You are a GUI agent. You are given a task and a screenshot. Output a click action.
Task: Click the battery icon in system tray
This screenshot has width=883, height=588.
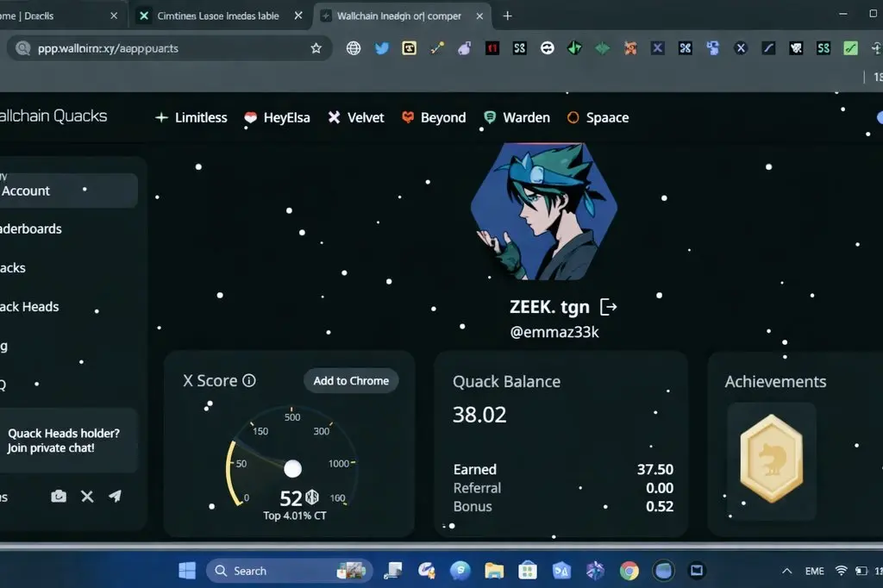(861, 571)
